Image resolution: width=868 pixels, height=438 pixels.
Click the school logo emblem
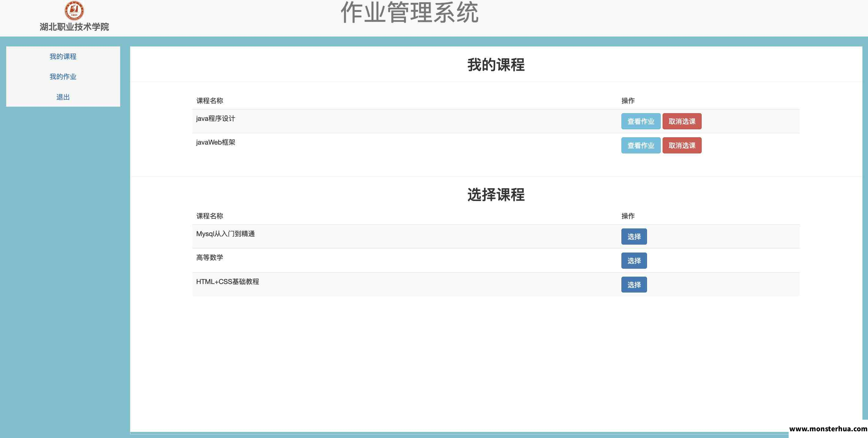coord(74,10)
